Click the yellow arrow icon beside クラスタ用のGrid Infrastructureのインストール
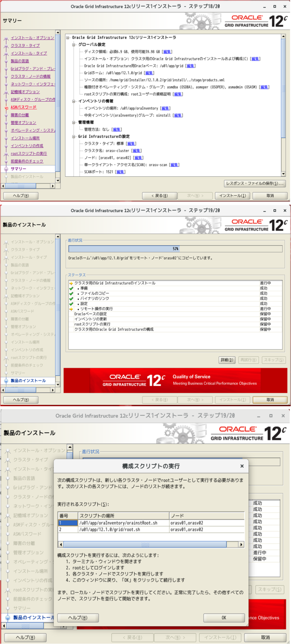 71,283
